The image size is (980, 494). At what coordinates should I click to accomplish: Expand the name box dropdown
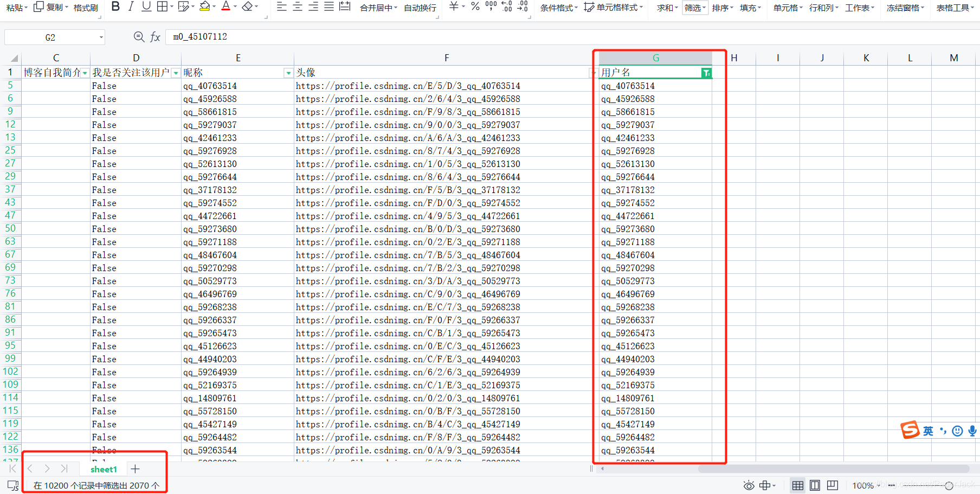(101, 37)
